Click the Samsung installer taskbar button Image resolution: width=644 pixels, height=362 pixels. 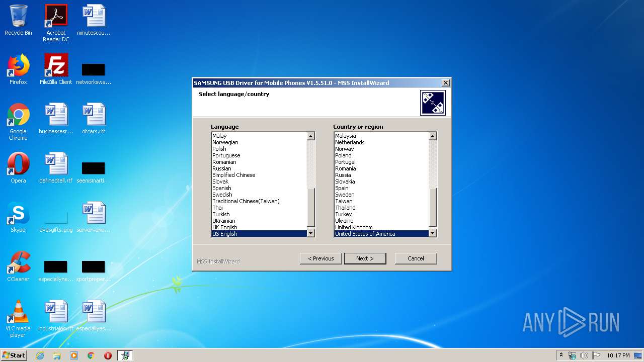125,355
